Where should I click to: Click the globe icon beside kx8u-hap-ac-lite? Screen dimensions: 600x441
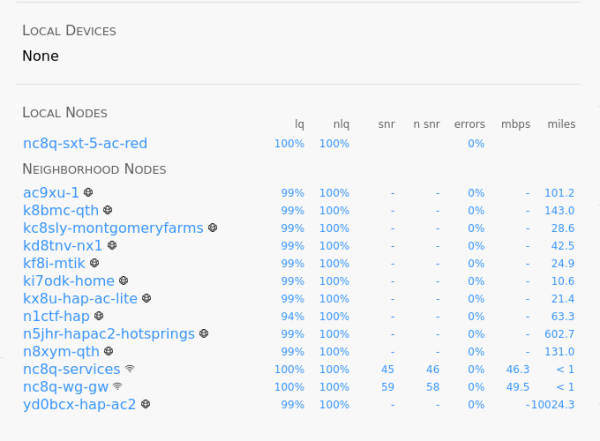point(147,298)
